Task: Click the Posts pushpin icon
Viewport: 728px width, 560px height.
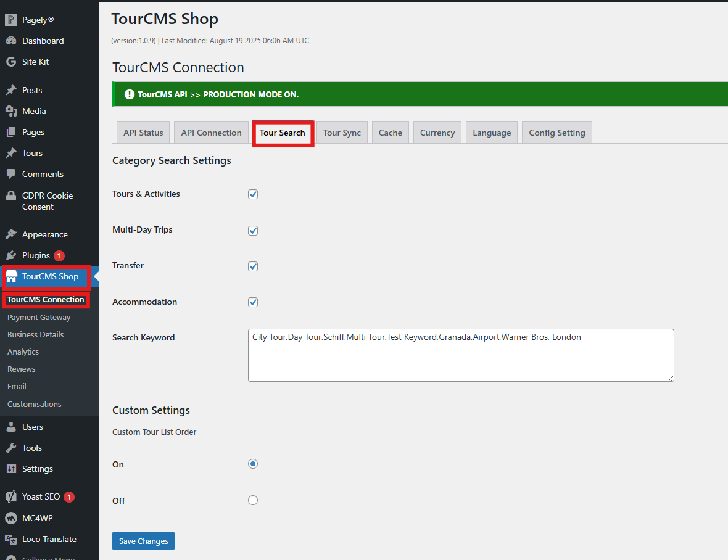Action: click(11, 90)
